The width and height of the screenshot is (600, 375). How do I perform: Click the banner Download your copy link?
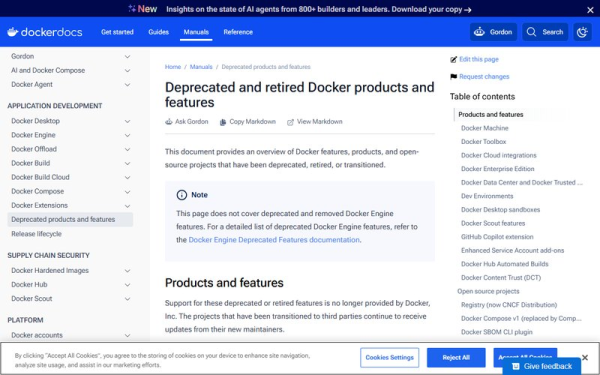click(x=431, y=10)
